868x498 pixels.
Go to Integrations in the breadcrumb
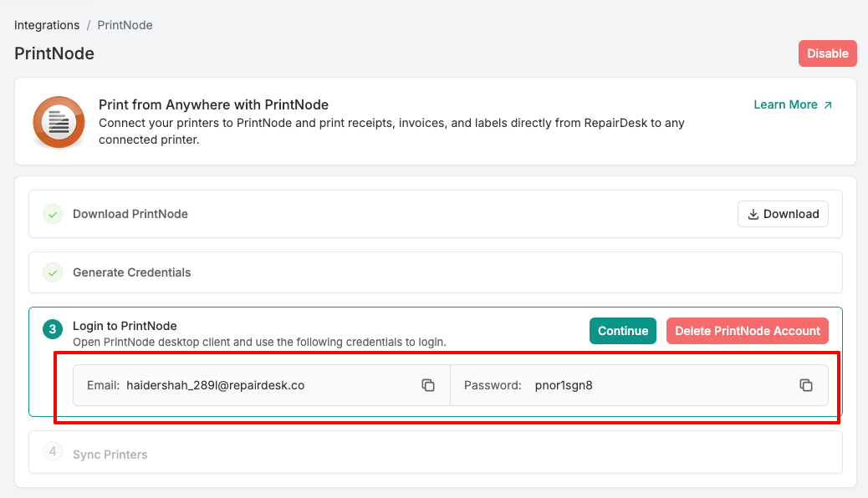[47, 25]
